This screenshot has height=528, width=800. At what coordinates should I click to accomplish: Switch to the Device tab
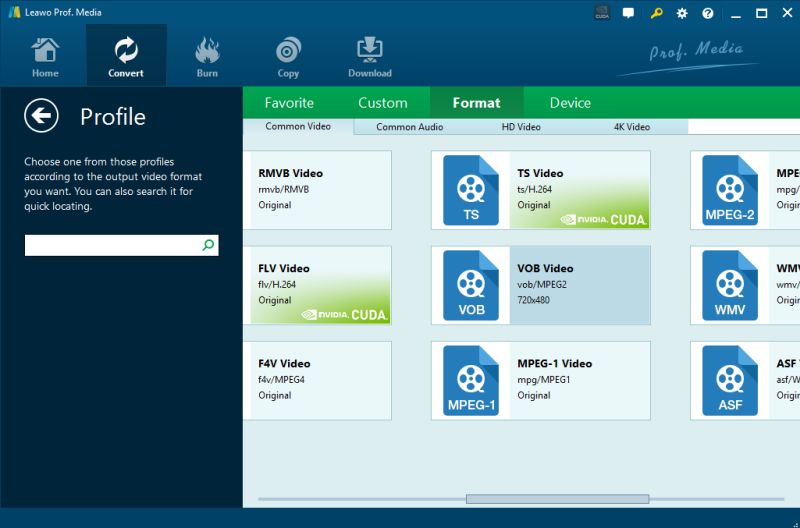pos(570,103)
